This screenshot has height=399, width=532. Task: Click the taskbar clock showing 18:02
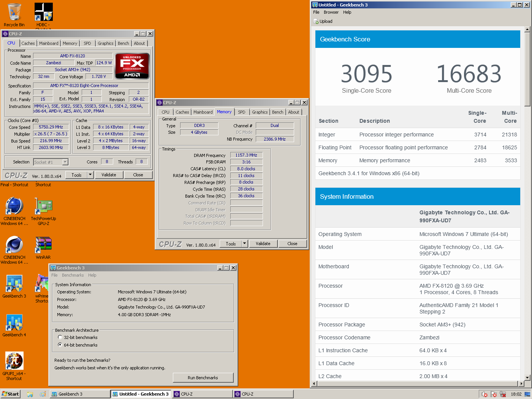click(x=516, y=394)
